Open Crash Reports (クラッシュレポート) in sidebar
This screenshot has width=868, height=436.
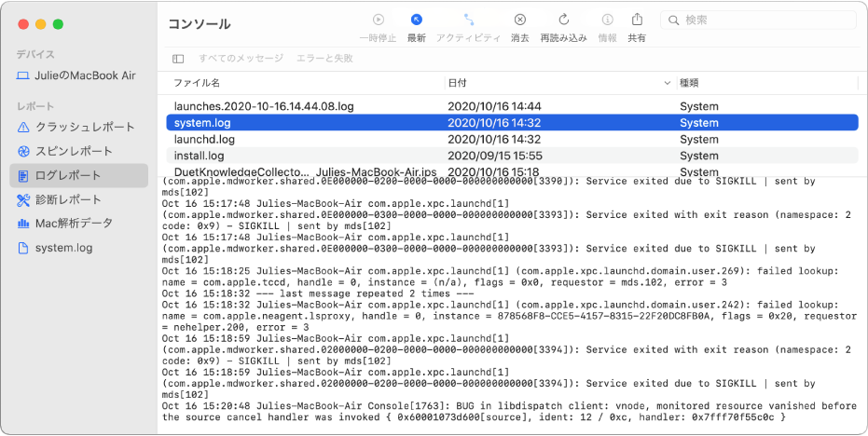[x=78, y=127]
